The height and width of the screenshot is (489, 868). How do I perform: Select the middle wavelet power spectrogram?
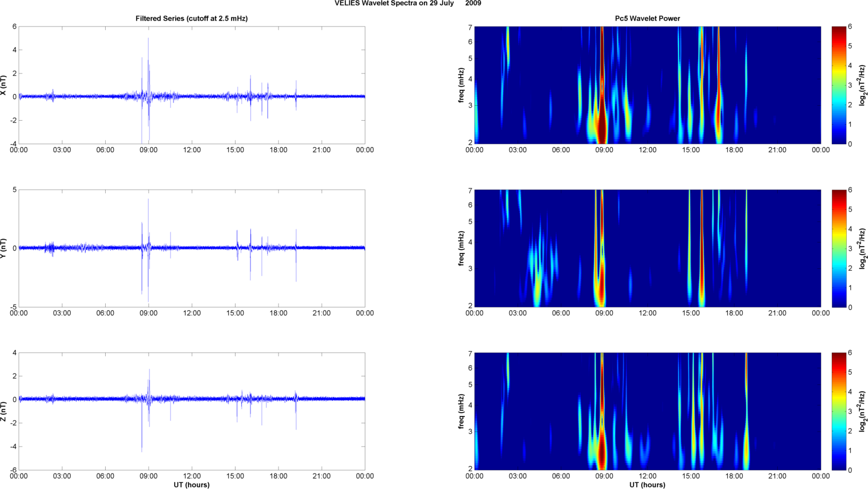click(647, 248)
